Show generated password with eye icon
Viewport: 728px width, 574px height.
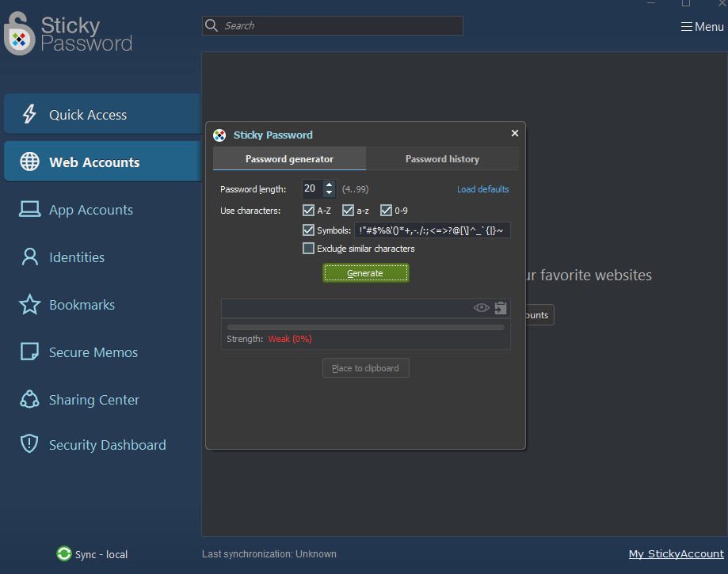482,308
